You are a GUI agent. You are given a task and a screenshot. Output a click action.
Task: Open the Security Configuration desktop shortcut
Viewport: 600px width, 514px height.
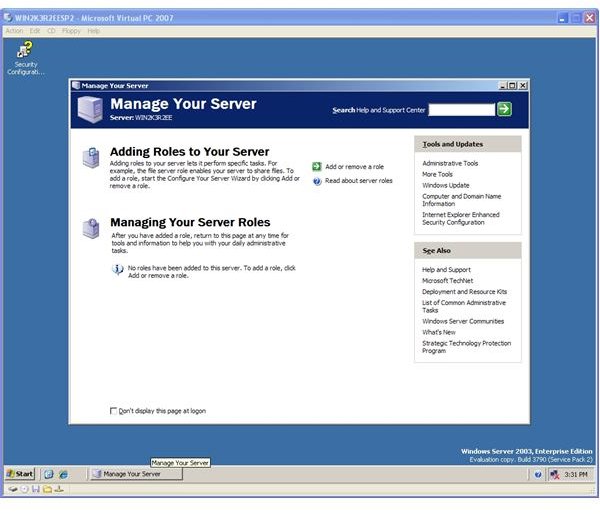click(x=25, y=58)
